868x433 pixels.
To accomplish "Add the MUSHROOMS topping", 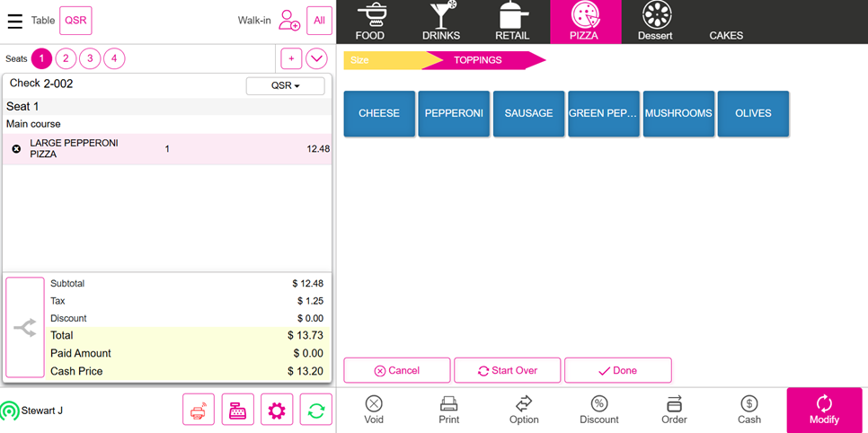I will pos(678,113).
